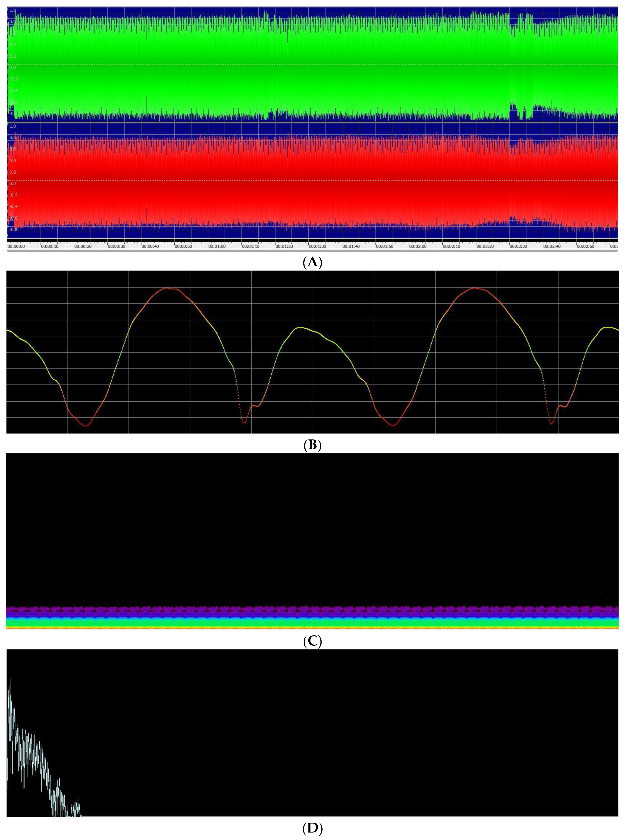Click the 00:00:40 timeline label
The height and width of the screenshot is (840, 626).
click(150, 246)
